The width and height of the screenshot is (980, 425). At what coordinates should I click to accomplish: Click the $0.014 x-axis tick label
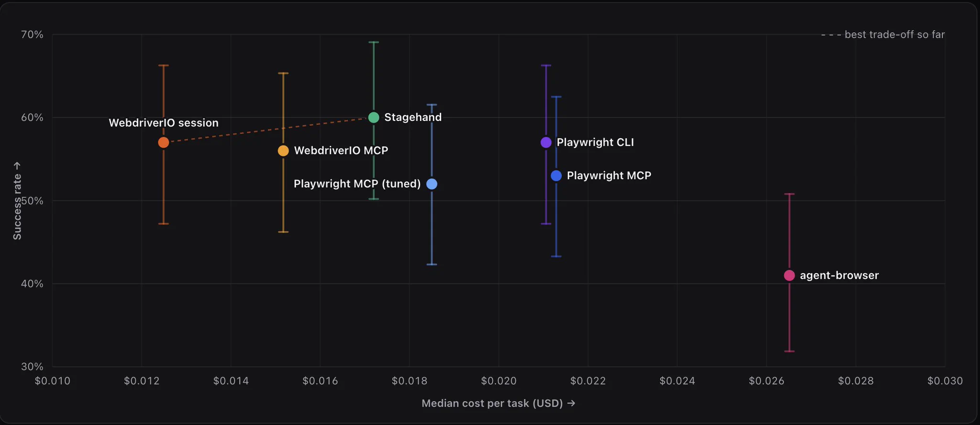tap(231, 381)
